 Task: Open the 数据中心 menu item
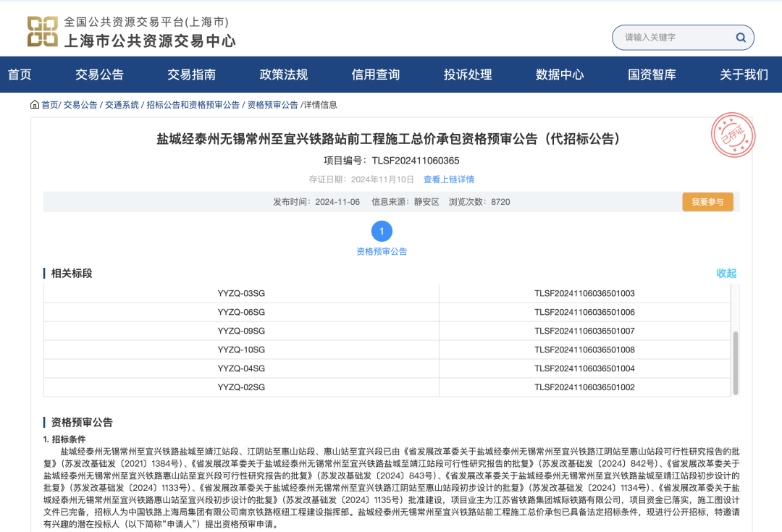(560, 75)
